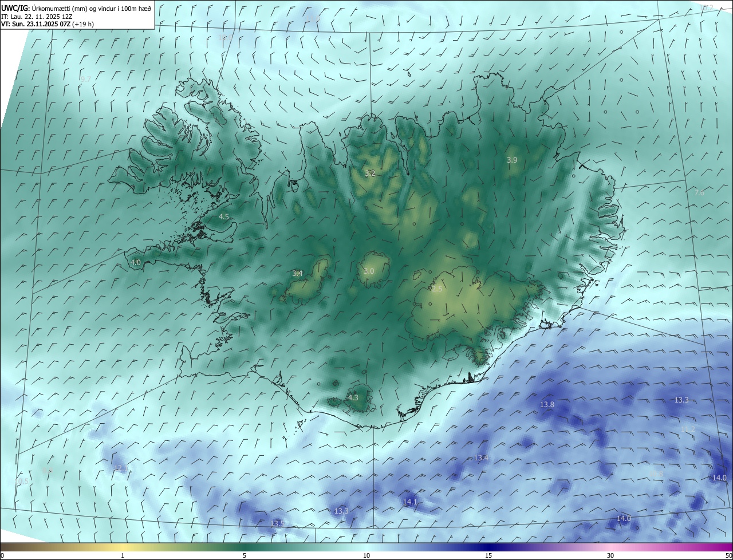
Task: Click the 9.7 value label on map
Action: 85,79
